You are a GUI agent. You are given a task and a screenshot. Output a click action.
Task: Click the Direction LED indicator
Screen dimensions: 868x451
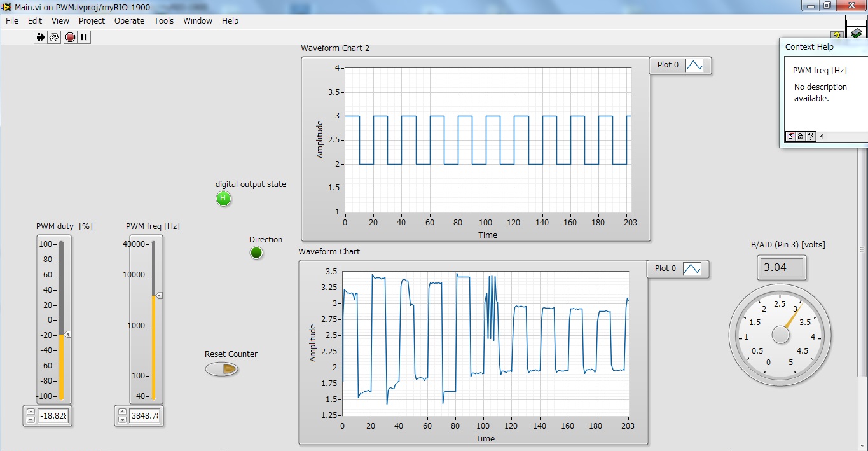[x=256, y=253]
